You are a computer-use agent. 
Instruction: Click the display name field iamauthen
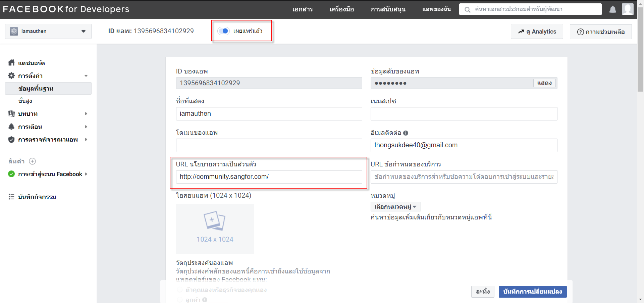(269, 114)
